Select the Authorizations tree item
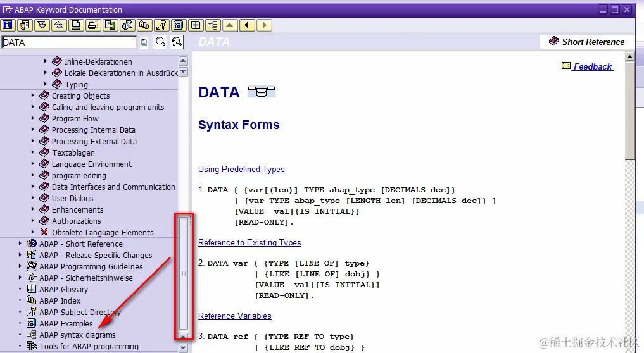The image size is (644, 353). [x=76, y=221]
